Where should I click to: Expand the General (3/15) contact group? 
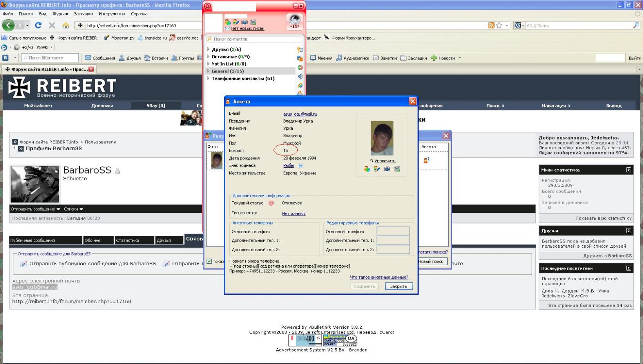pyautogui.click(x=208, y=71)
